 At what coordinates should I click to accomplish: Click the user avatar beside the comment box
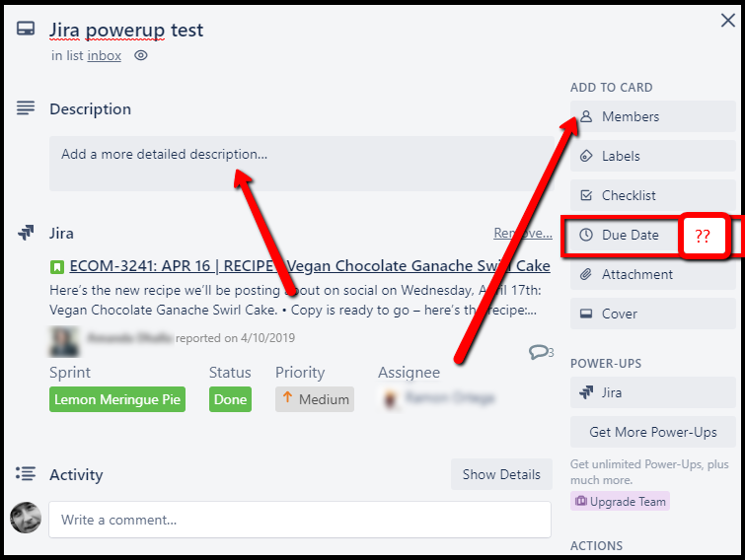(26, 518)
